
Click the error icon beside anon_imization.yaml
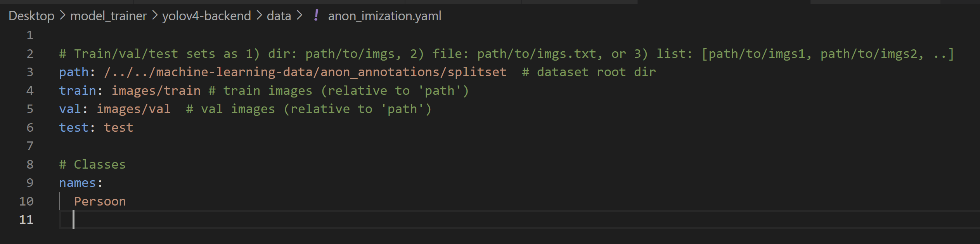pos(317,16)
